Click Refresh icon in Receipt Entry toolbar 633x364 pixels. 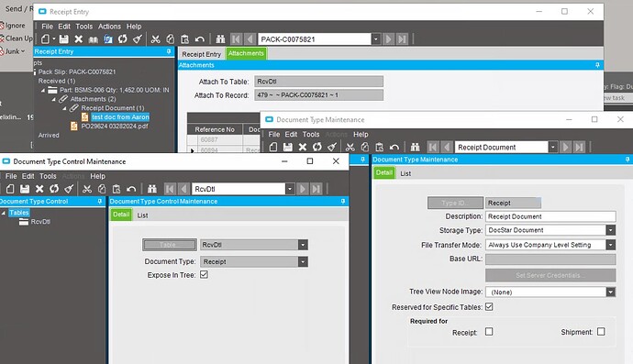click(123, 39)
